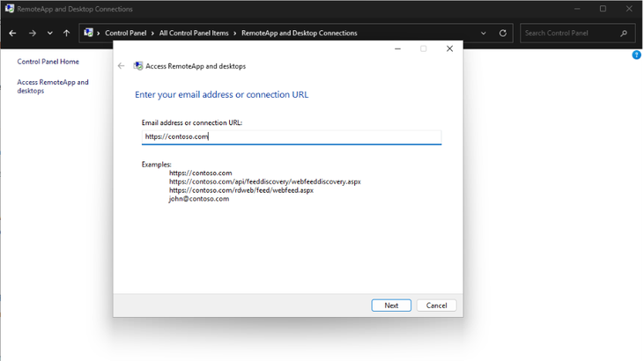The width and height of the screenshot is (644, 361).
Task: Click the Access RemoteApp wizard icon
Action: [x=138, y=66]
